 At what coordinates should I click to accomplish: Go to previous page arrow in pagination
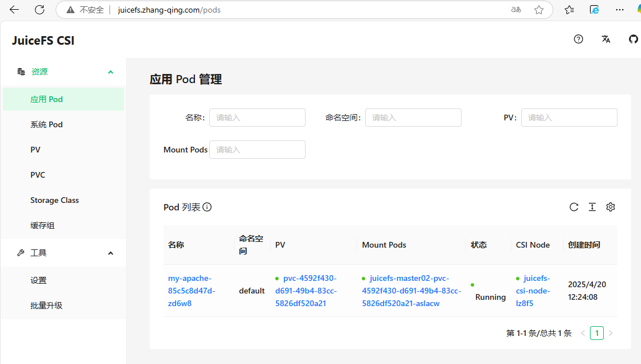click(x=583, y=334)
